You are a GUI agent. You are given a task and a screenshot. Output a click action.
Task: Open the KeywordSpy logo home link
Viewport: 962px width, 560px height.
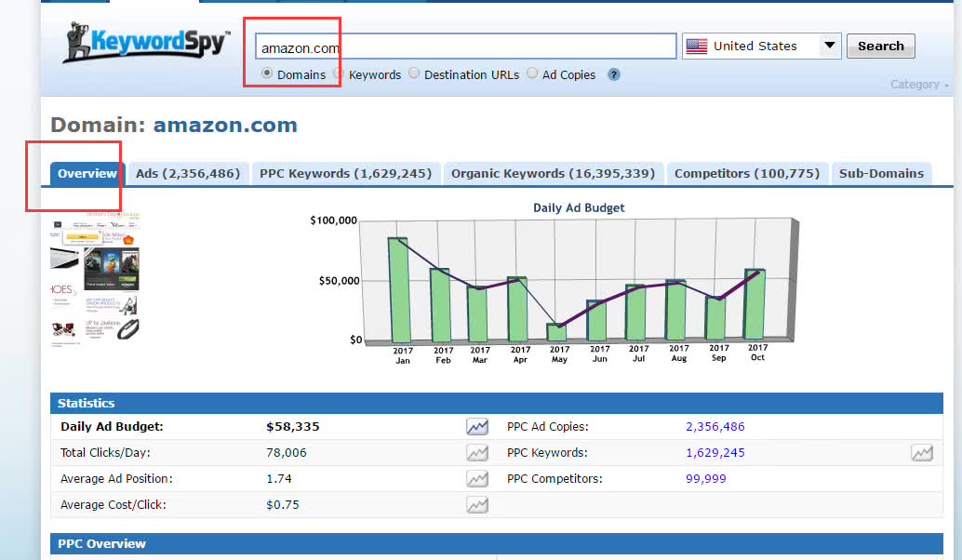tap(147, 42)
